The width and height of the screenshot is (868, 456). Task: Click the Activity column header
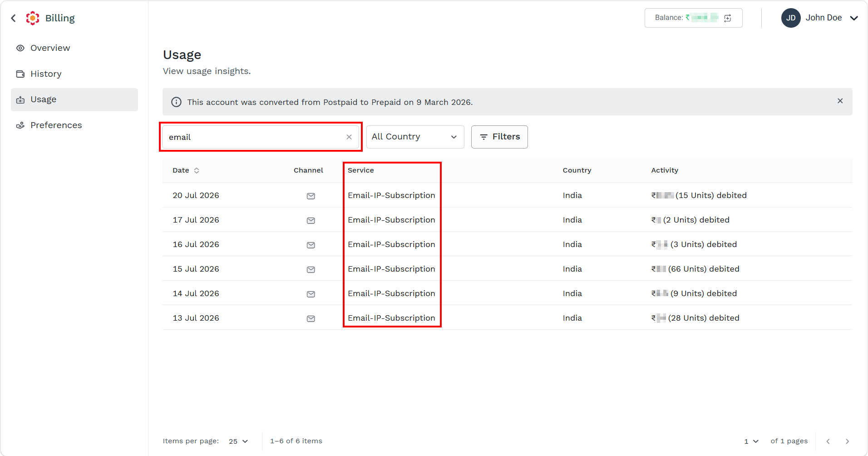tap(665, 170)
